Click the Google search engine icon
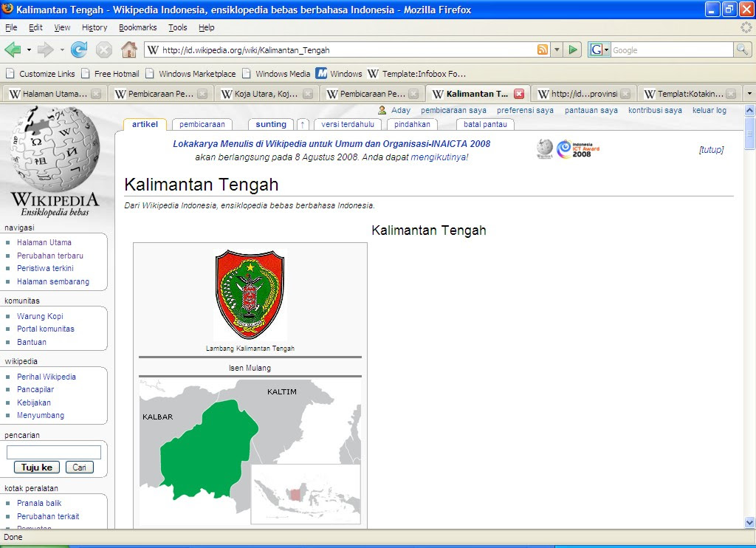Image resolution: width=756 pixels, height=548 pixels. tap(597, 49)
